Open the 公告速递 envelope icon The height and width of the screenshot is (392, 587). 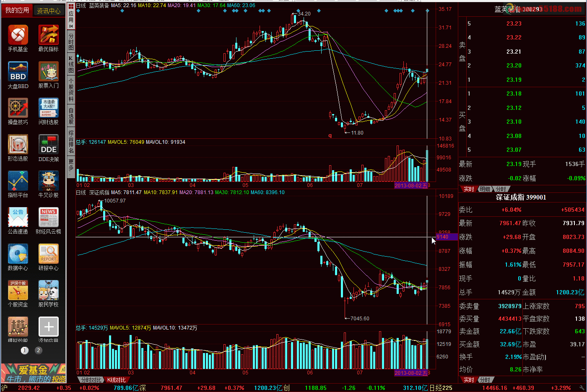point(18,217)
